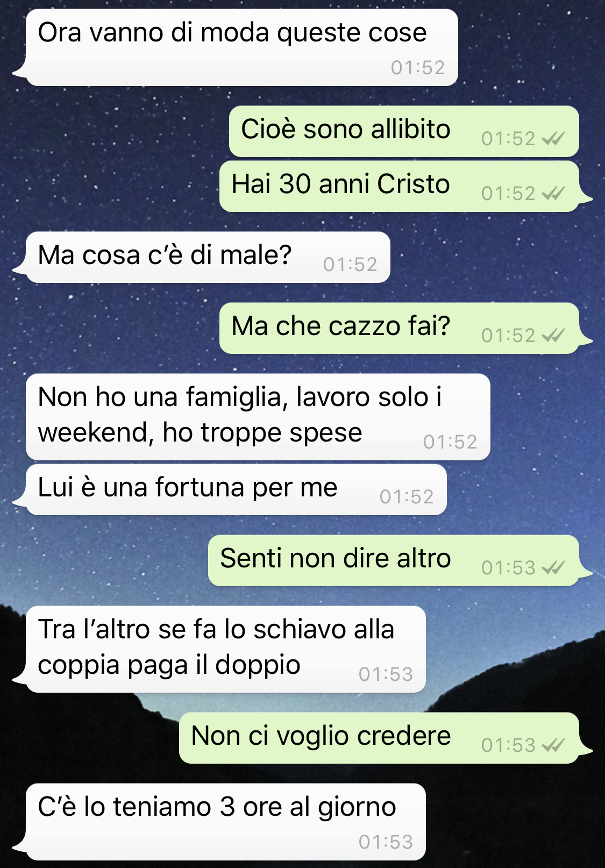Click double-check icon on 'Non ci voglio credere'
The height and width of the screenshot is (868, 605).
click(553, 745)
